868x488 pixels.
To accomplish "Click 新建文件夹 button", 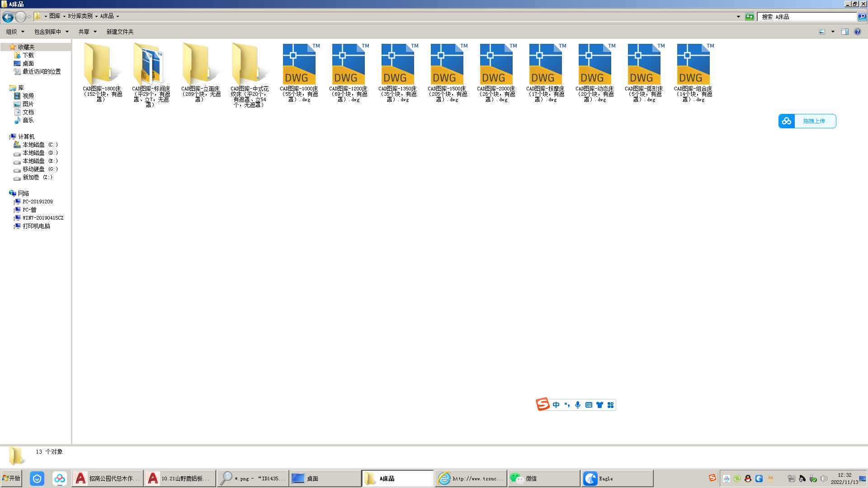I will (120, 32).
